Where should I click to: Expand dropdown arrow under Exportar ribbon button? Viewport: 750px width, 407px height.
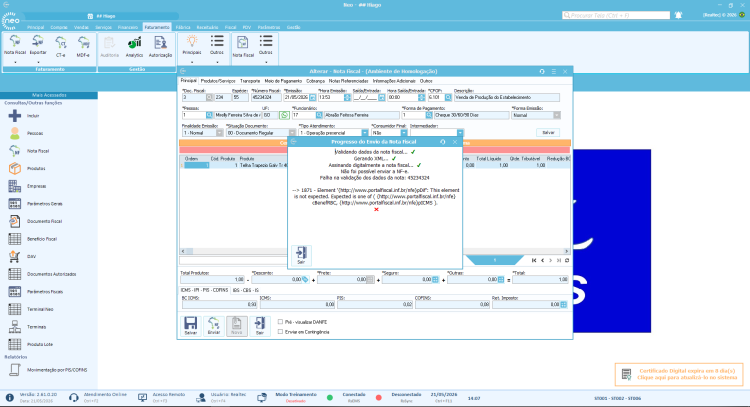click(38, 62)
